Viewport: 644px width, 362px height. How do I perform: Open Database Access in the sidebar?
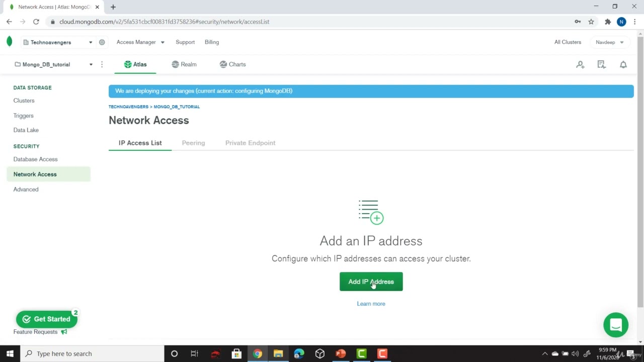pyautogui.click(x=35, y=159)
